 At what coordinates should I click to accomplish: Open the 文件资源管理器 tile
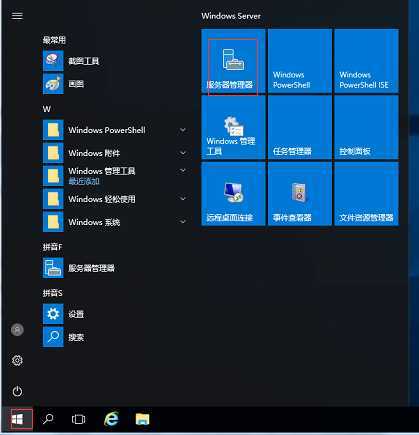pos(366,194)
